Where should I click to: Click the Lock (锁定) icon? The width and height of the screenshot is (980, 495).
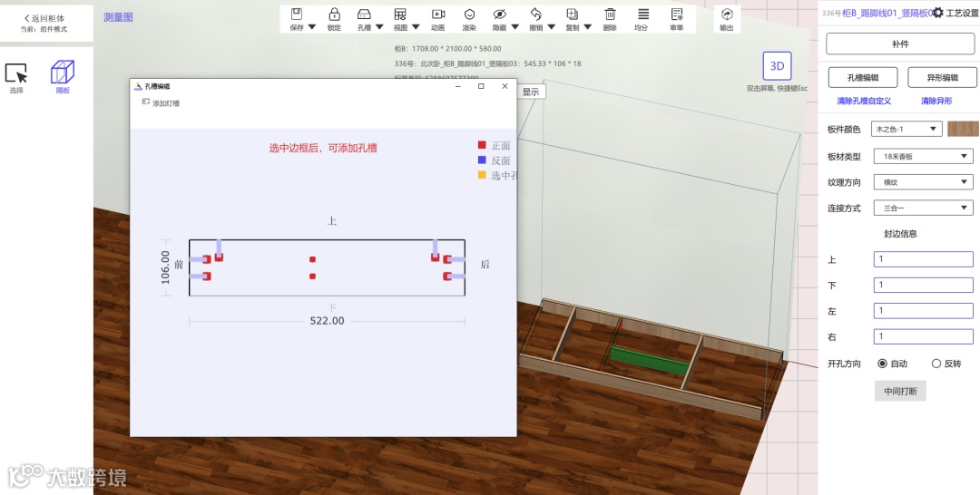(334, 15)
